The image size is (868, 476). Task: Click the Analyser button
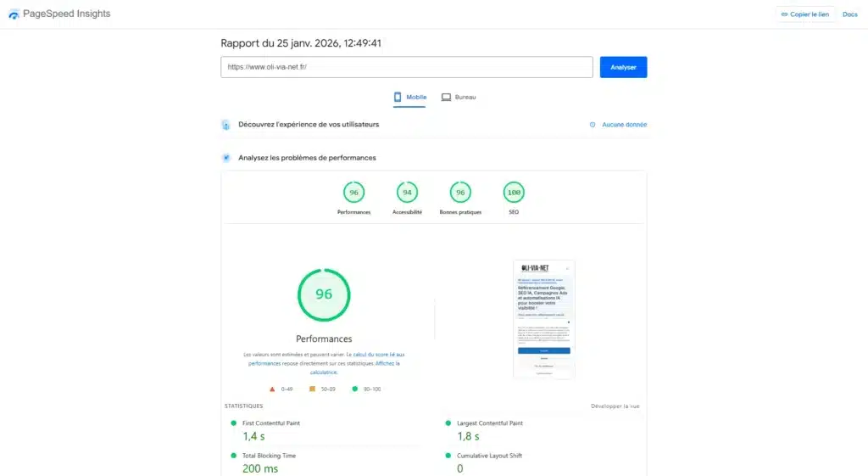[x=623, y=67]
